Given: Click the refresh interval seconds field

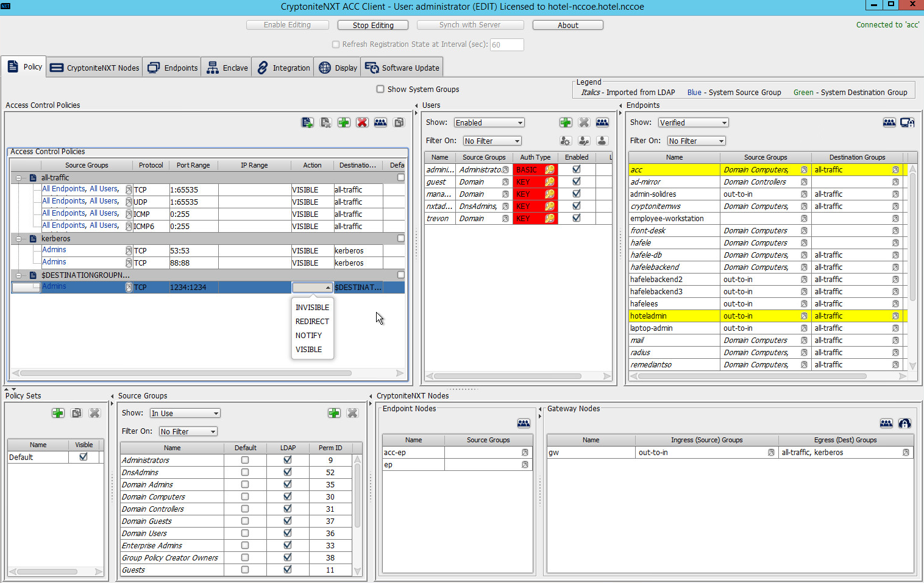Looking at the screenshot, I should (x=506, y=44).
